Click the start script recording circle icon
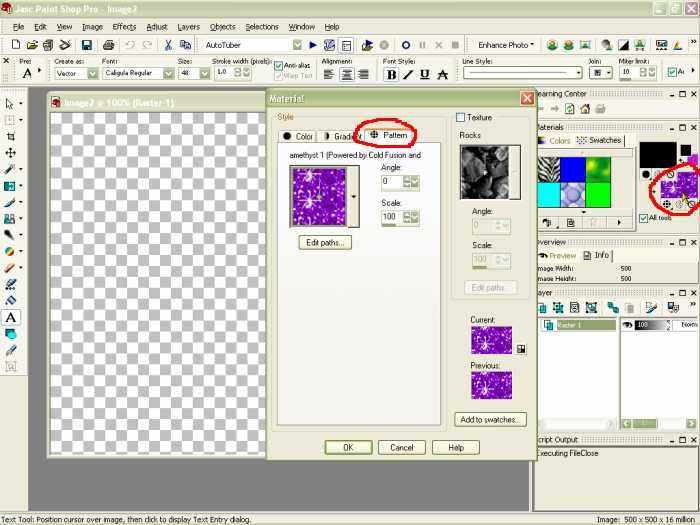Viewport: 700px width, 525px height. pyautogui.click(x=406, y=45)
